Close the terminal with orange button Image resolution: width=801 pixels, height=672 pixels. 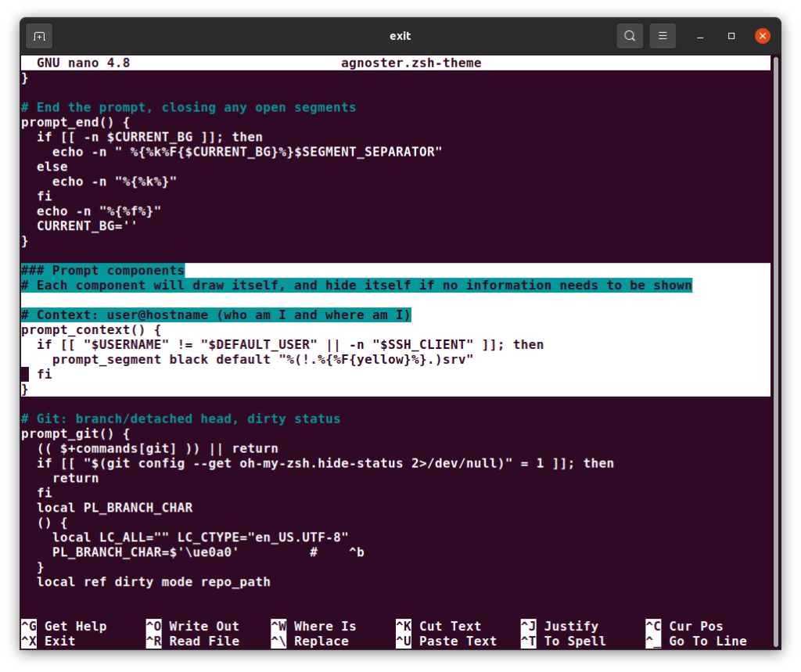coord(763,36)
